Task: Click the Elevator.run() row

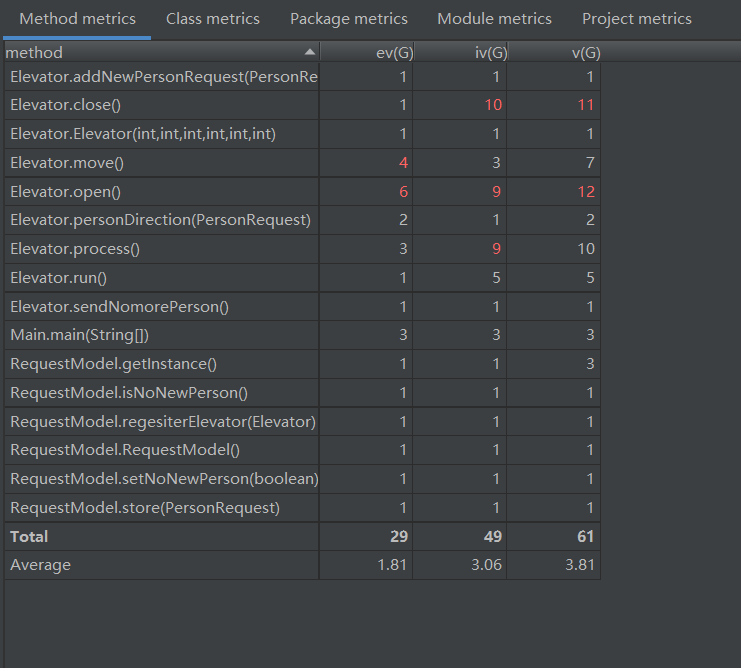Action: (58, 278)
